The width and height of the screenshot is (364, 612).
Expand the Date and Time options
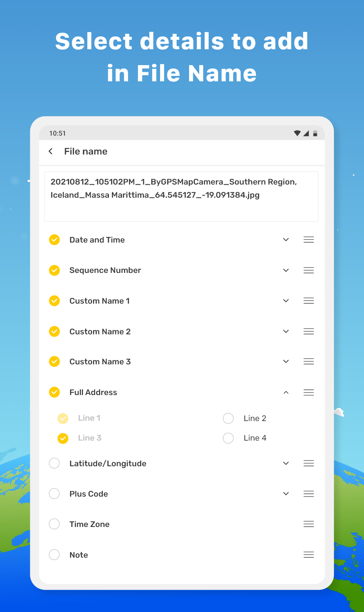(286, 240)
